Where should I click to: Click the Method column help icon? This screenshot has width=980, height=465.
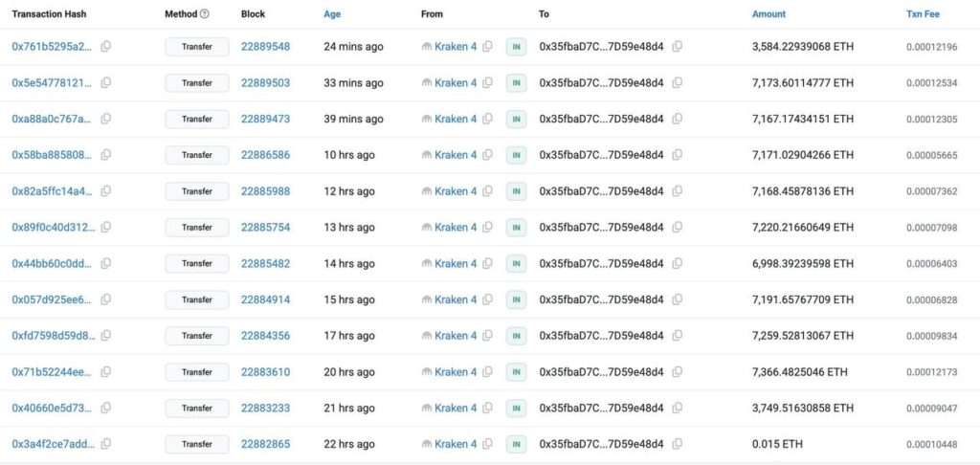[205, 14]
